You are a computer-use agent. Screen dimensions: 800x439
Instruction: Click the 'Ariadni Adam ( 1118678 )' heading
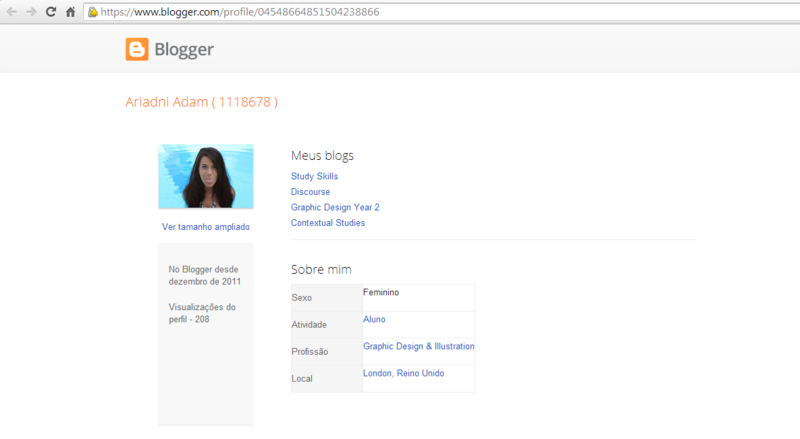click(202, 102)
